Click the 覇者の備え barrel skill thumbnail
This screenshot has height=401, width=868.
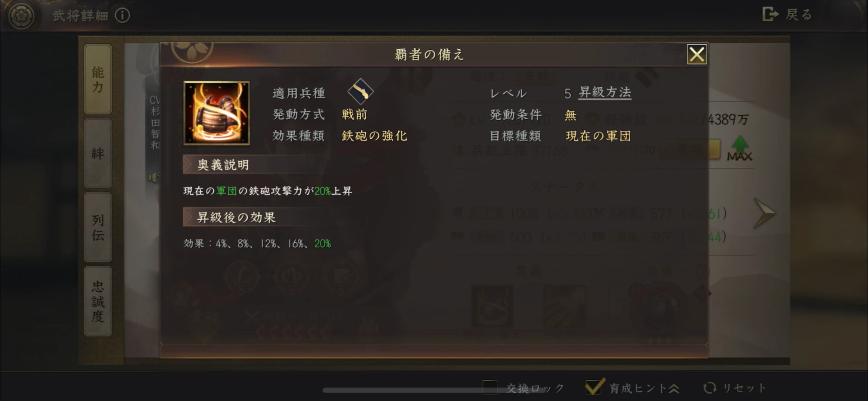coord(217,113)
